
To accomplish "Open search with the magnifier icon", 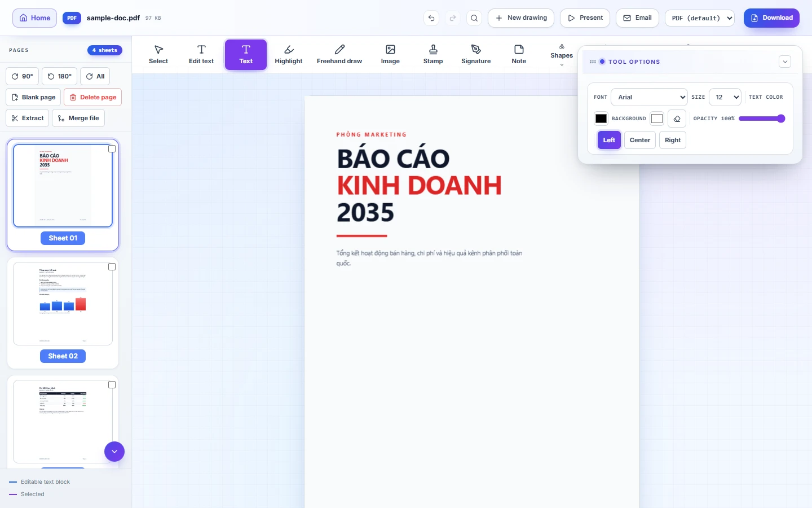I will coord(474,18).
